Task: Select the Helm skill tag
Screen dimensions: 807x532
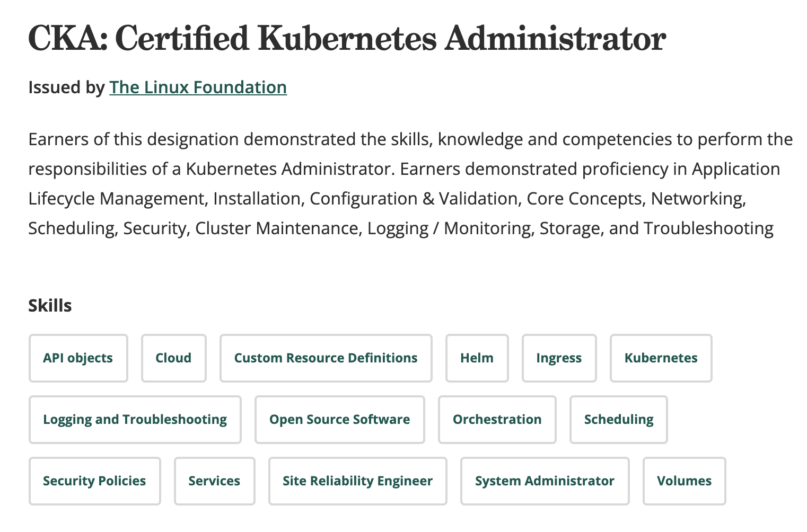Action: tap(477, 358)
